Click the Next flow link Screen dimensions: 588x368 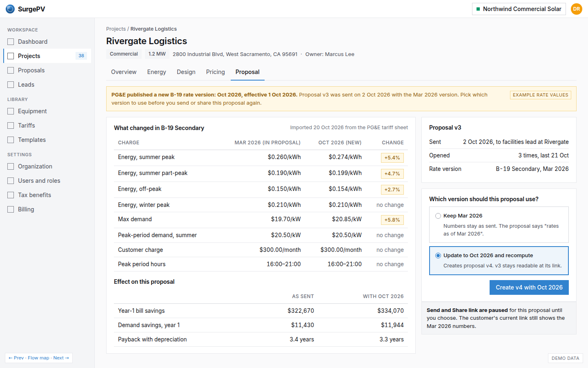click(x=61, y=358)
